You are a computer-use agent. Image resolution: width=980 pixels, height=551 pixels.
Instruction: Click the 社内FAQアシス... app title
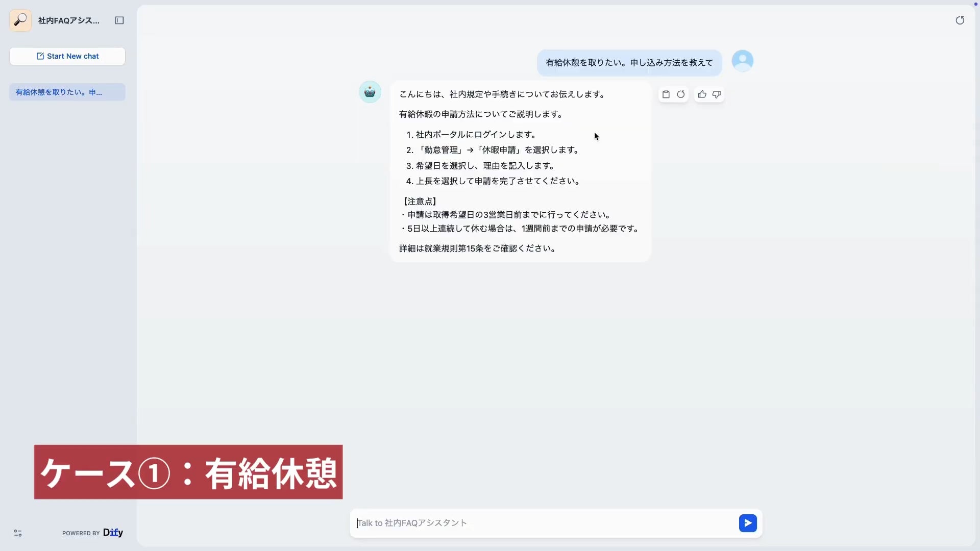[69, 20]
